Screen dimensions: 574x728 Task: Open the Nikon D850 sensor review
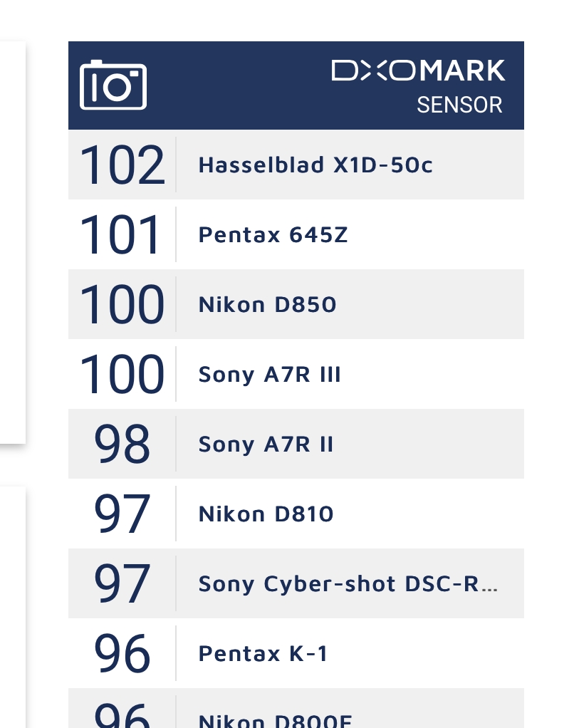click(268, 305)
